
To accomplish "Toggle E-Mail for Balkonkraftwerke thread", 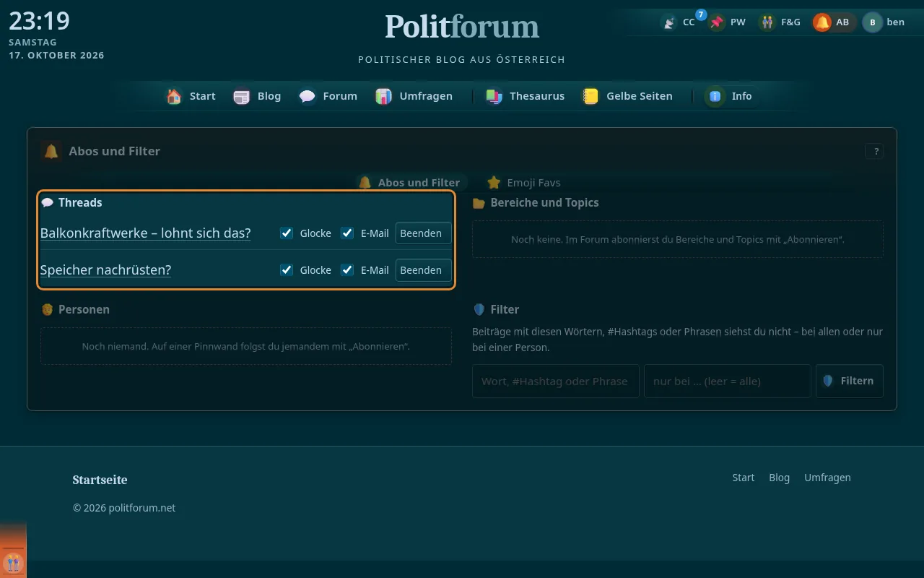I will (347, 233).
